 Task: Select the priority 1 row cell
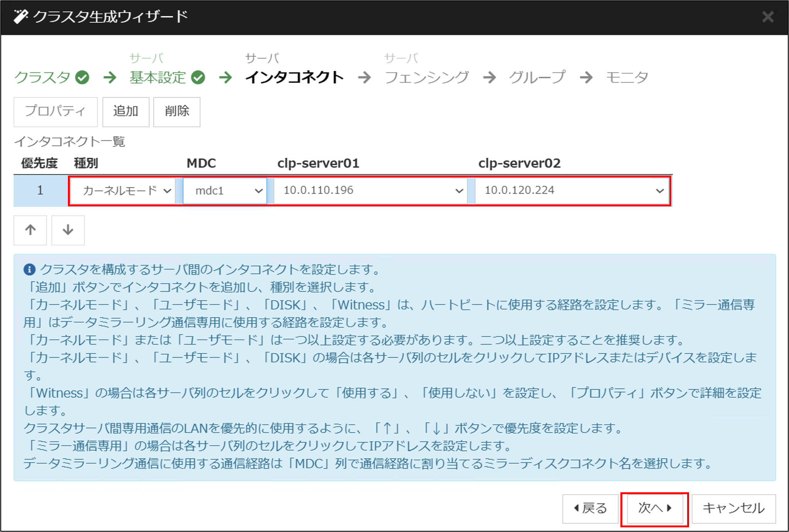tap(40, 191)
